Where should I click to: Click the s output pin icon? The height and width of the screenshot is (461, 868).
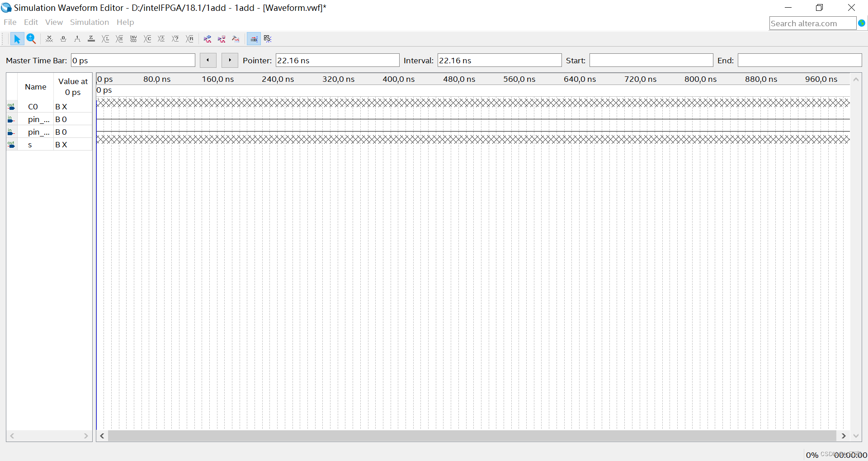[11, 145]
